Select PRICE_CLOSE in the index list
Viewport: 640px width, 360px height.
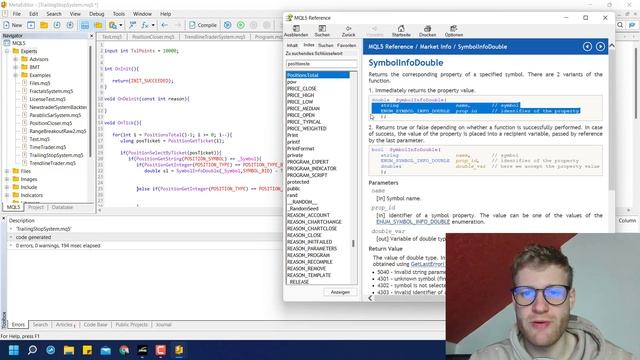(302, 89)
